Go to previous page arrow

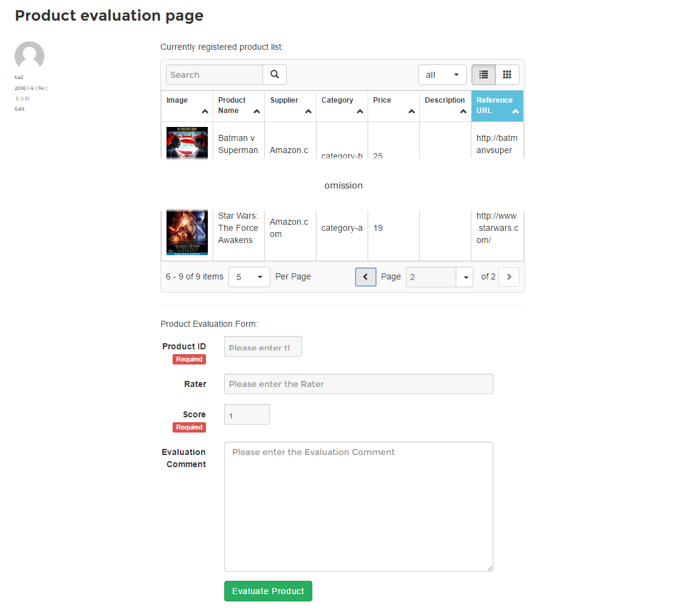tap(366, 276)
